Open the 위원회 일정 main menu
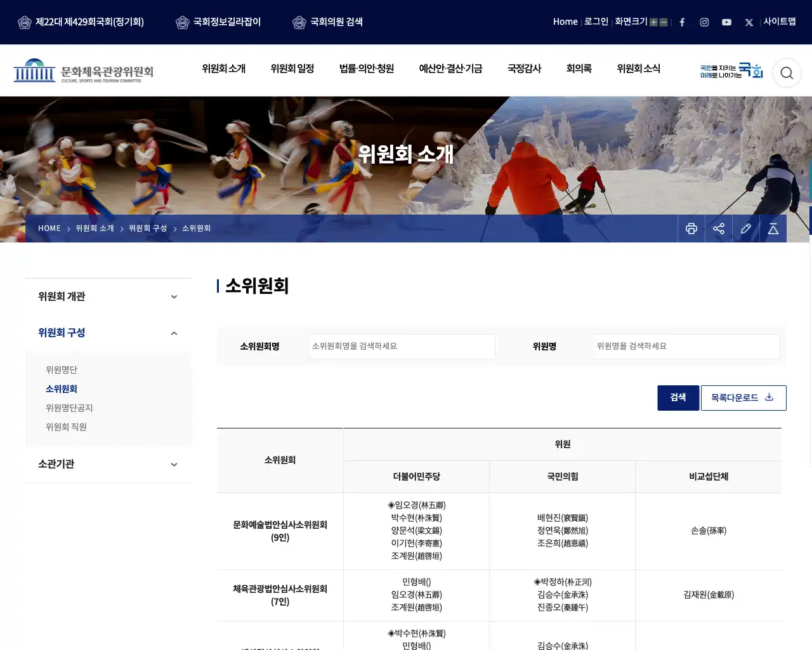Image resolution: width=812 pixels, height=650 pixels. (292, 69)
